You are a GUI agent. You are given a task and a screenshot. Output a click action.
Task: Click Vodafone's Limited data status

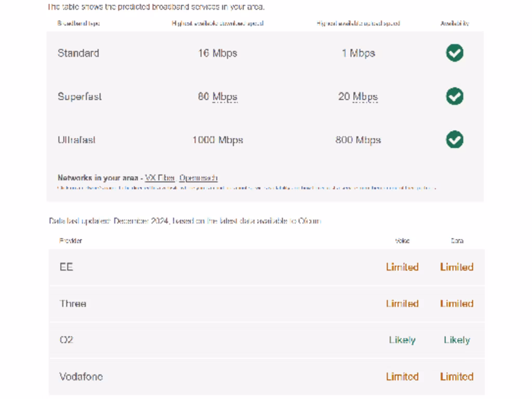[x=457, y=377]
